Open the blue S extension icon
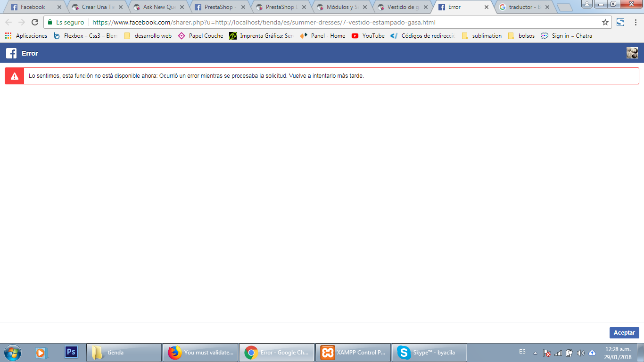The width and height of the screenshot is (644, 362). pyautogui.click(x=620, y=22)
